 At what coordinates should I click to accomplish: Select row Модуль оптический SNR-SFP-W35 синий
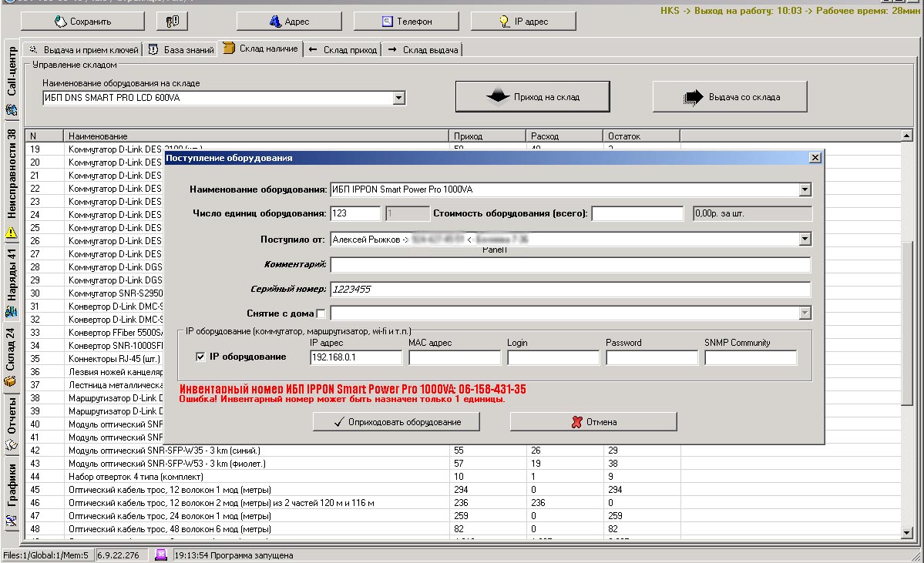click(x=462, y=451)
